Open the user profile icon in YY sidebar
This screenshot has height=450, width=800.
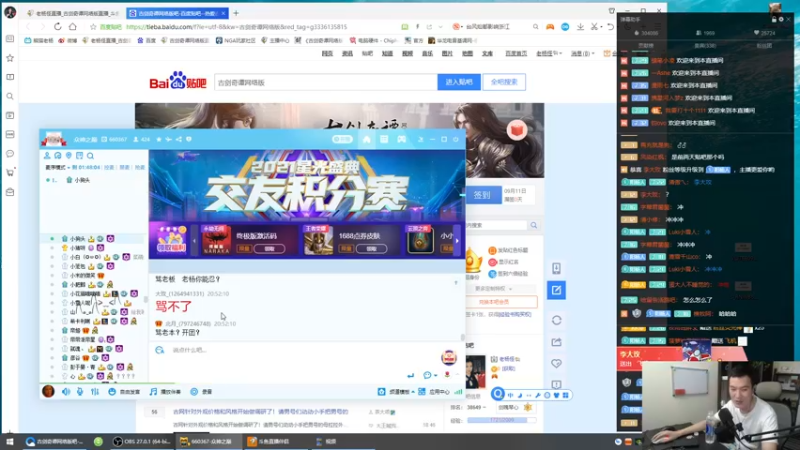click(47, 156)
